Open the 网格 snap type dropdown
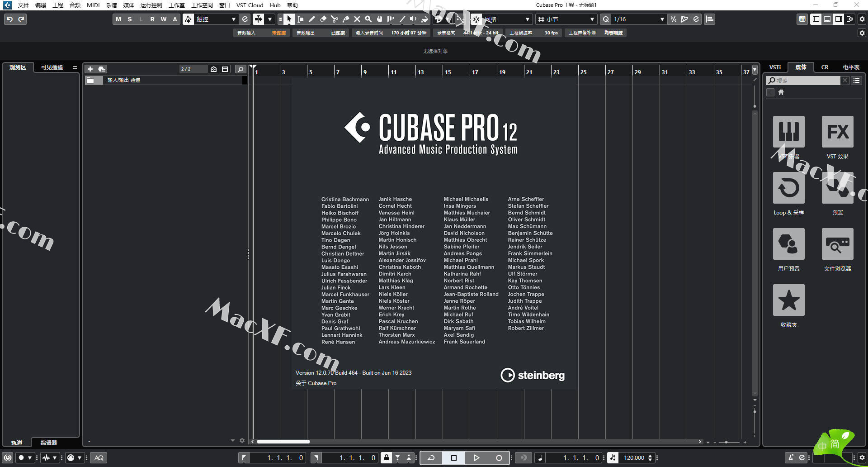 tap(506, 19)
